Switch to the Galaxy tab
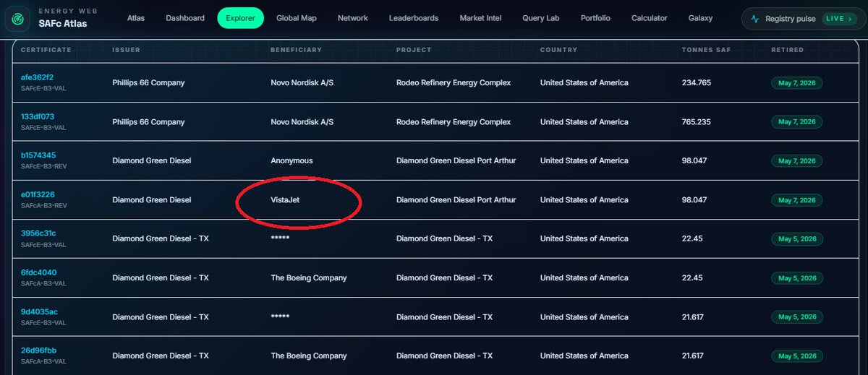The height and width of the screenshot is (375, 868). pyautogui.click(x=701, y=18)
